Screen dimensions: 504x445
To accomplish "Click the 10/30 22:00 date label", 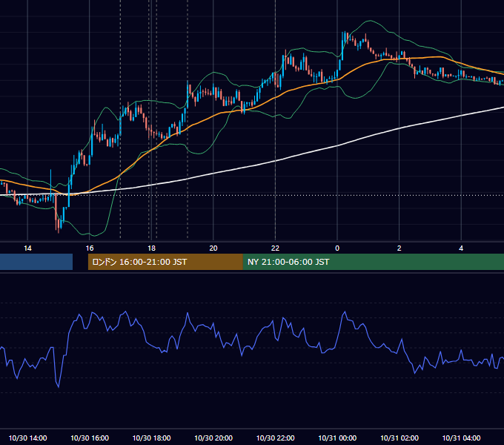I will pos(275,438).
